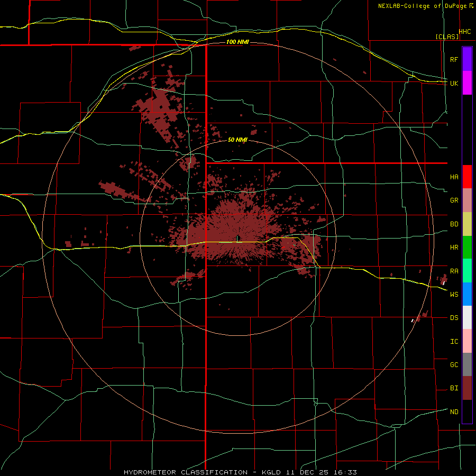476x476 pixels.
Task: Click the HR green legend swatch
Action: (467, 248)
